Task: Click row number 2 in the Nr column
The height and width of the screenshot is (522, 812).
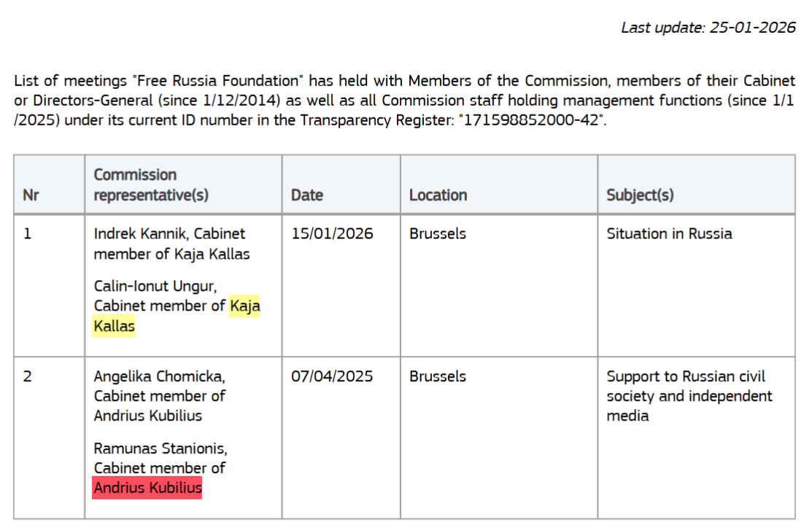Action: 28,377
